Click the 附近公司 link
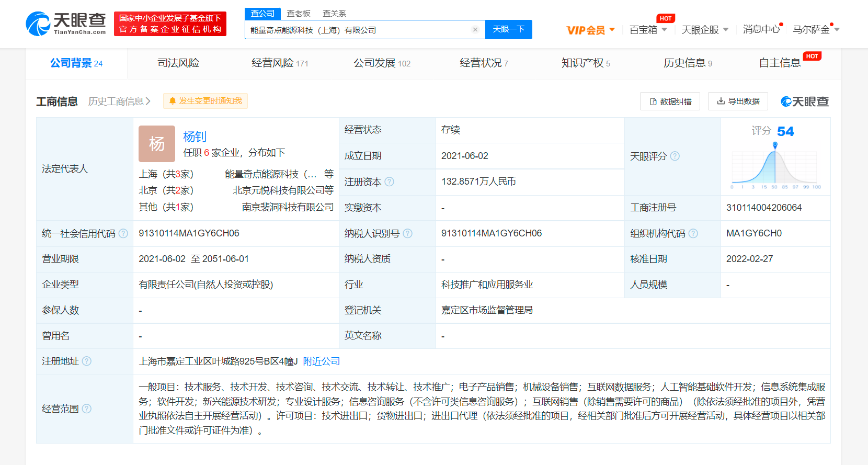868x465 pixels. (x=322, y=361)
